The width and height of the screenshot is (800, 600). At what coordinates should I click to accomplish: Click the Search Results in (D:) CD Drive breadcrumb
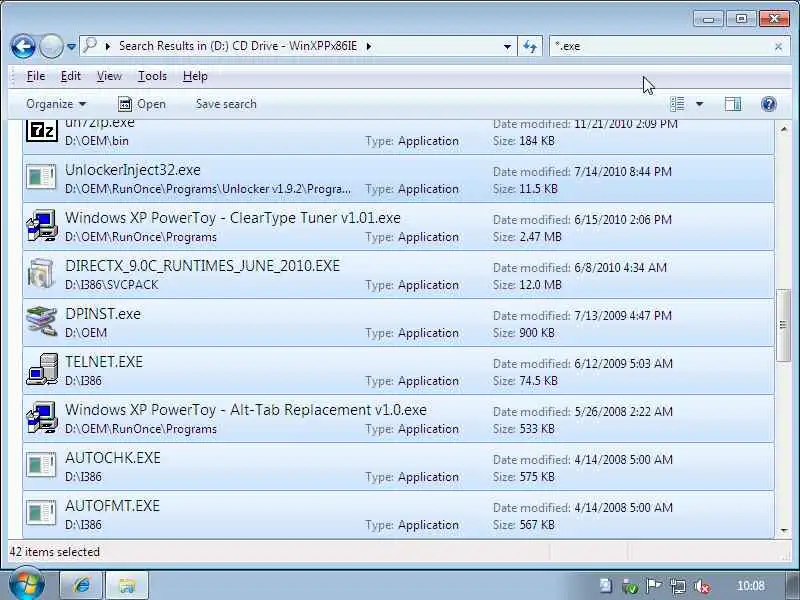tap(238, 46)
